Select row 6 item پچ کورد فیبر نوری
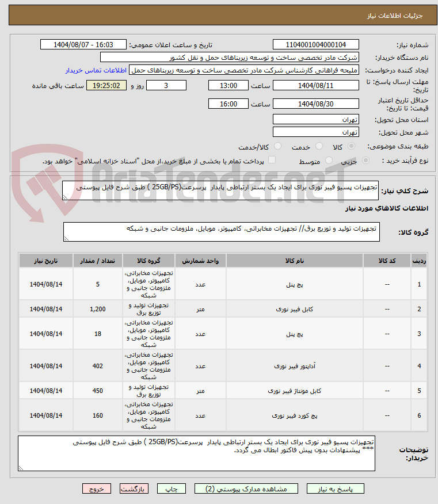 coord(295,415)
